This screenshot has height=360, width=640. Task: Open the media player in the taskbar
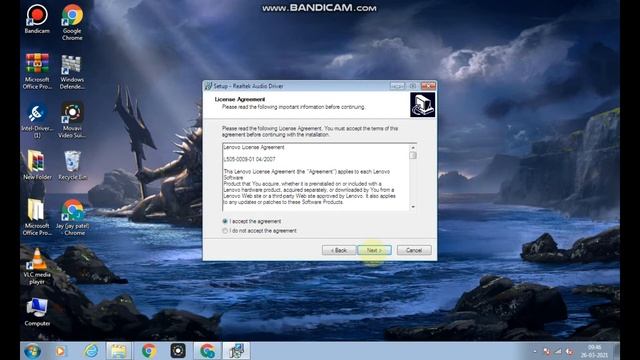60,351
